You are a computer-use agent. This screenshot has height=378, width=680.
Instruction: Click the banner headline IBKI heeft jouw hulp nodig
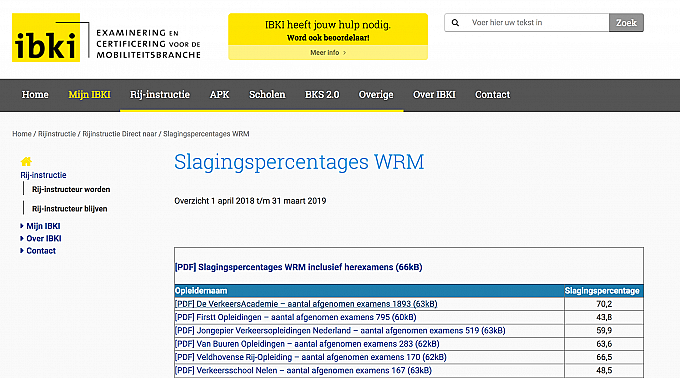pyautogui.click(x=328, y=25)
